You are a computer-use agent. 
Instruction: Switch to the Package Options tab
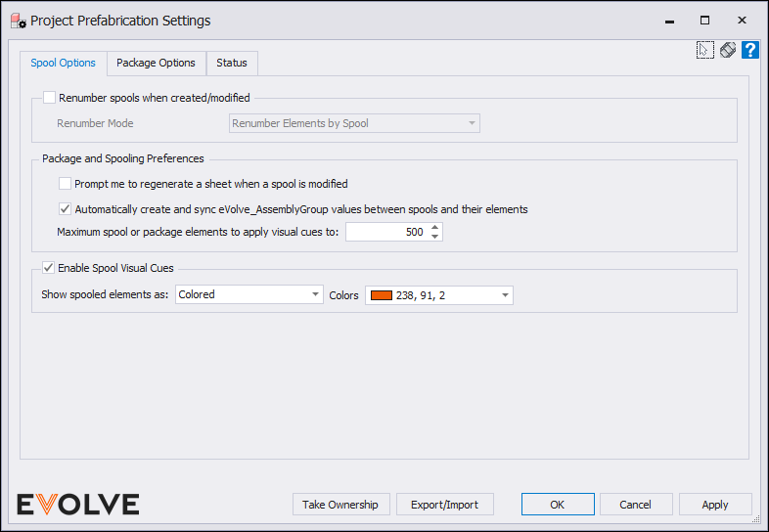tap(156, 63)
